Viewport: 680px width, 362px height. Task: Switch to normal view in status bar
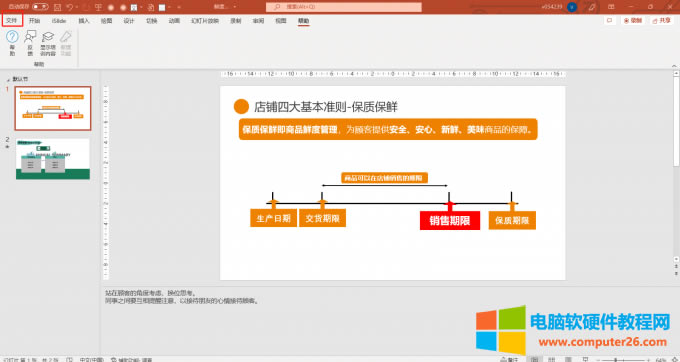click(x=535, y=359)
